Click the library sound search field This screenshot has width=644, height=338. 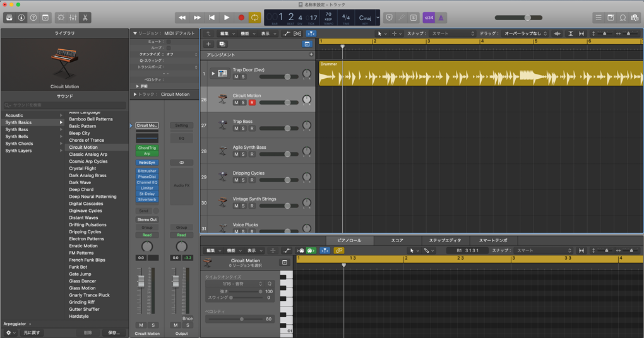(64, 105)
